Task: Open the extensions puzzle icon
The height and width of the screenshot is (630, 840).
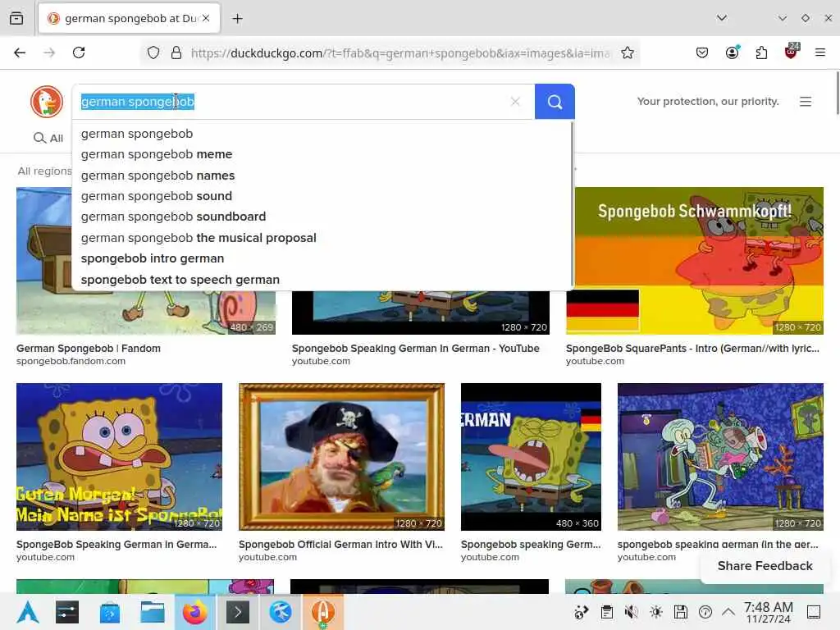Action: pos(761,52)
